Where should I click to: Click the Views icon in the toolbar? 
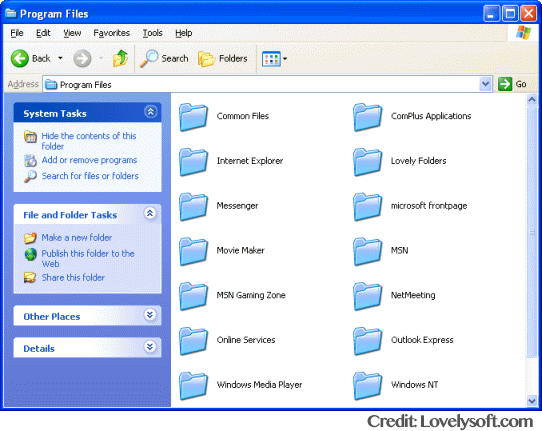click(x=271, y=59)
